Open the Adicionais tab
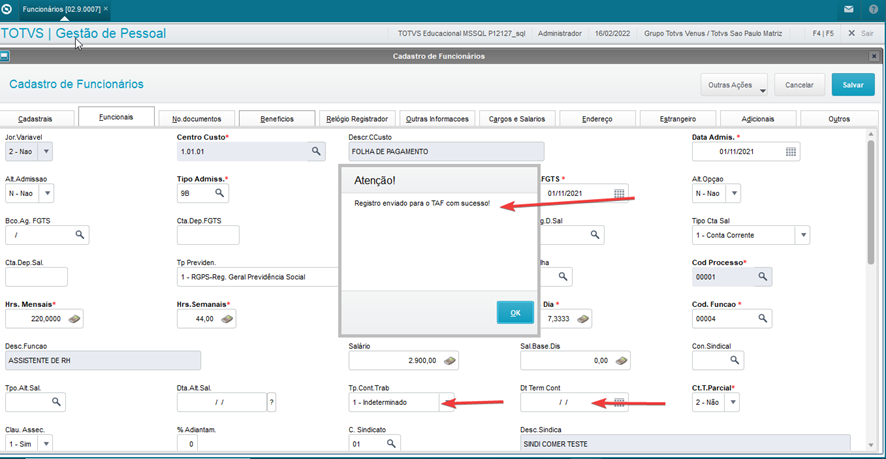This screenshot has width=886, height=459. pyautogui.click(x=758, y=119)
